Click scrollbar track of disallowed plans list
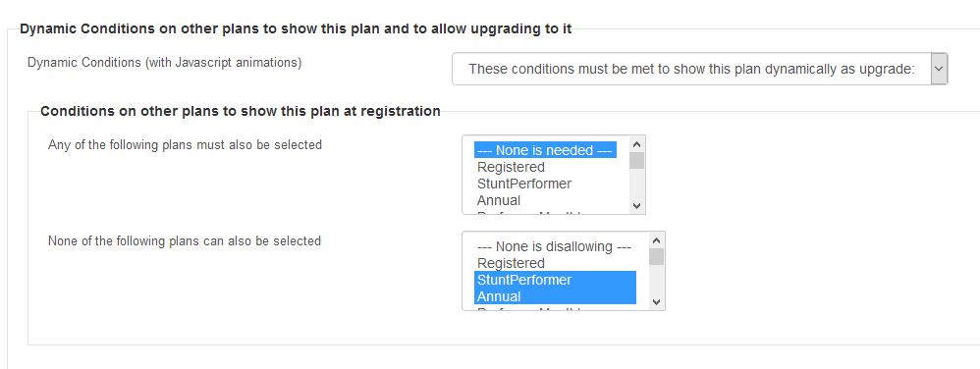This screenshot has height=369, width=980. (656, 280)
